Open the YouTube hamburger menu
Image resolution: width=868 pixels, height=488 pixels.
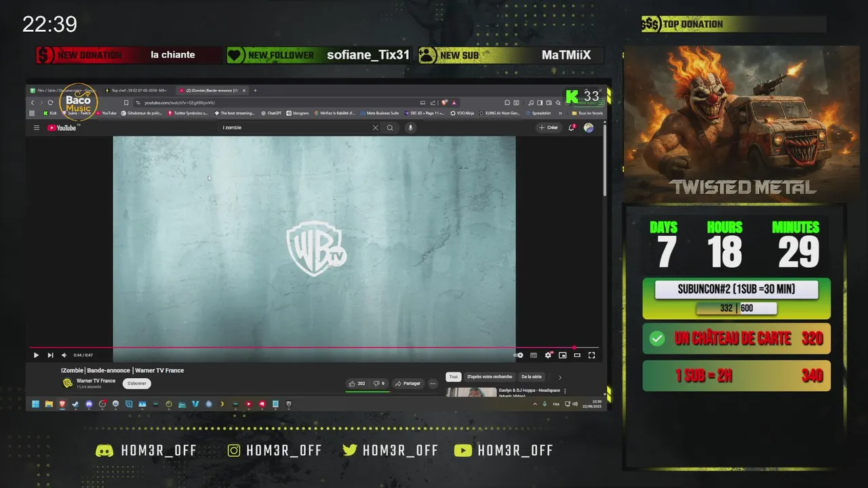37,127
